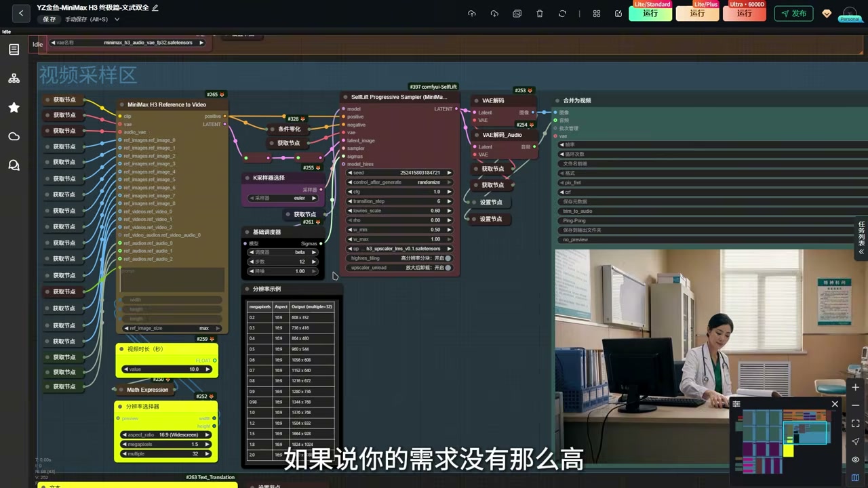The height and width of the screenshot is (488, 868).
Task: Toggle the highres_tiling switch
Action: (448, 258)
